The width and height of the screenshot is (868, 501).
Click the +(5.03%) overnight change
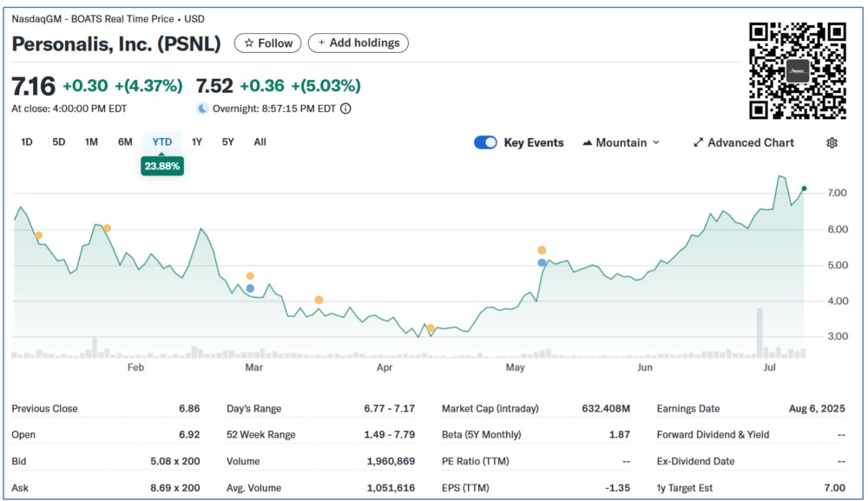click(326, 86)
